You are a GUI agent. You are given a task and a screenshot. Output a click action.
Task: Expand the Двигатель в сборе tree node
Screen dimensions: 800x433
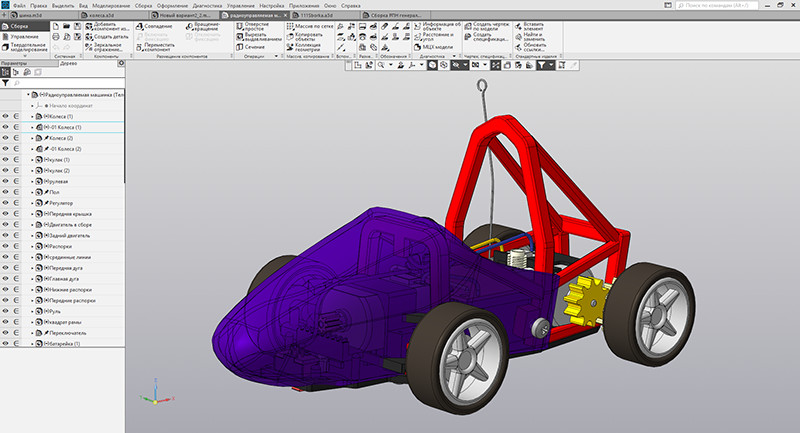coord(32,224)
